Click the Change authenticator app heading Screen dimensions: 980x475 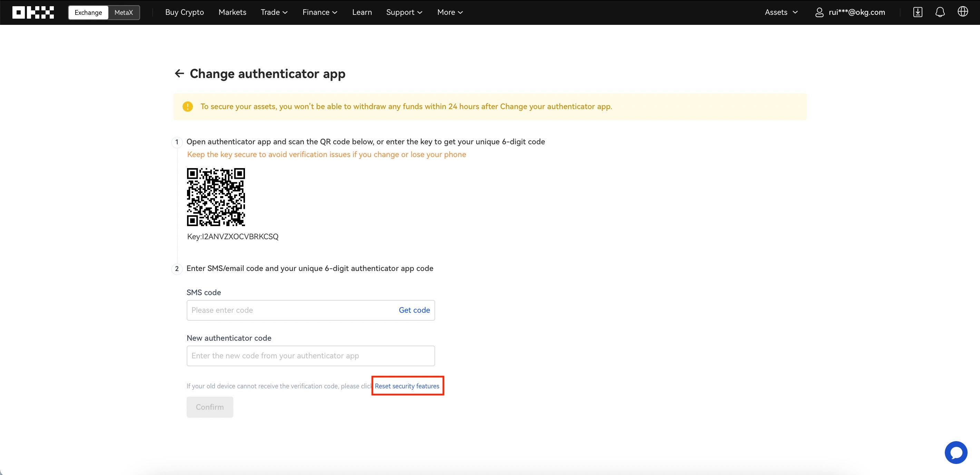267,74
